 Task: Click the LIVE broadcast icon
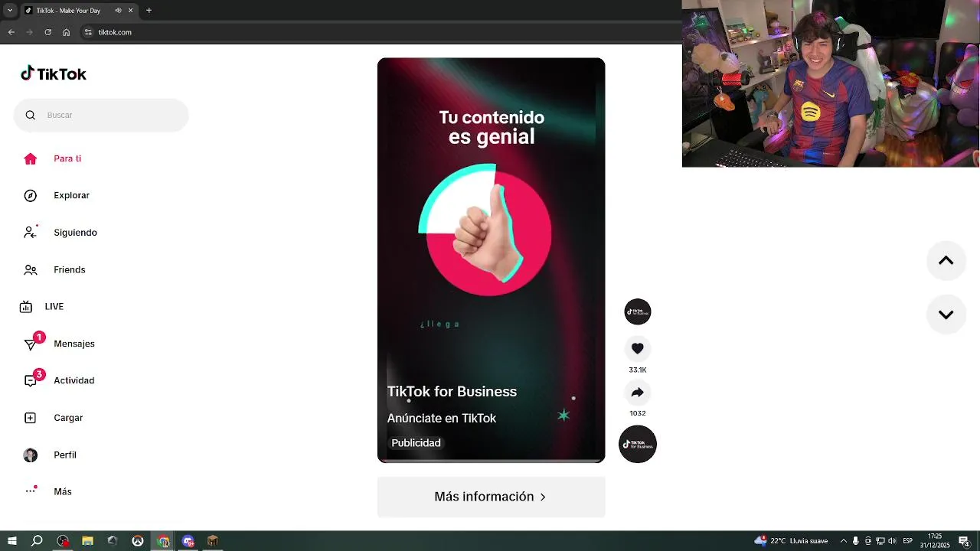(26, 307)
